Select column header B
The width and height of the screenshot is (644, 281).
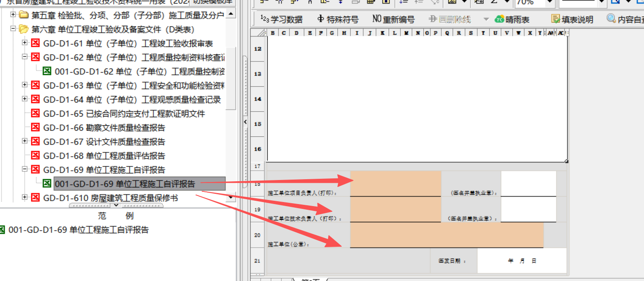[272, 33]
